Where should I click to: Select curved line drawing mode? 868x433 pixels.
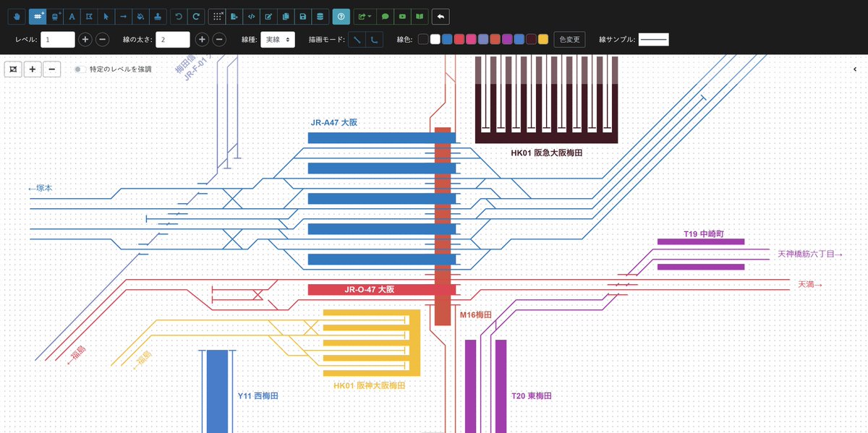tap(374, 40)
